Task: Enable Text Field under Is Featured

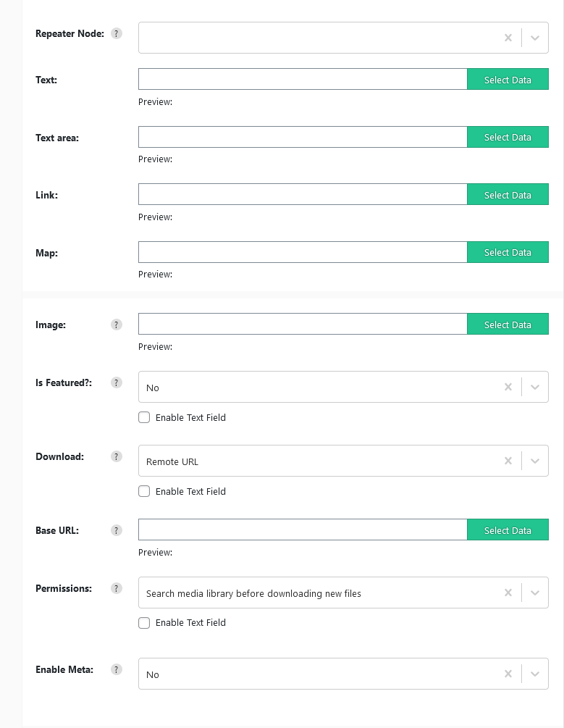Action: coord(144,417)
